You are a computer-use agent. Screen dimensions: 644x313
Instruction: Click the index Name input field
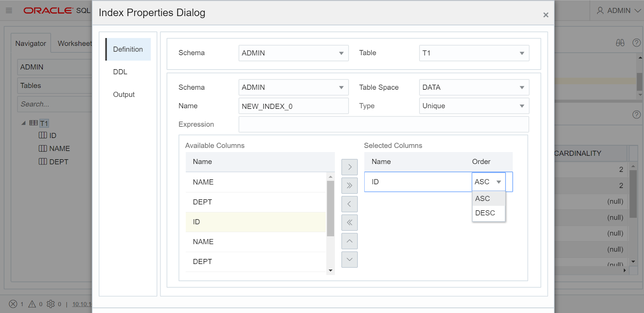[293, 106]
